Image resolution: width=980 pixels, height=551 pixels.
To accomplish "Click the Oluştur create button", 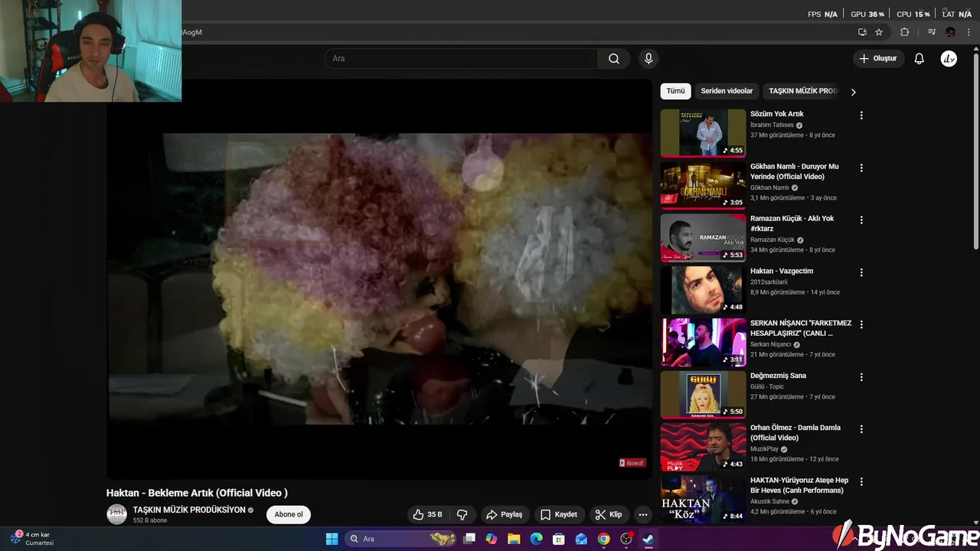I will [x=878, y=58].
